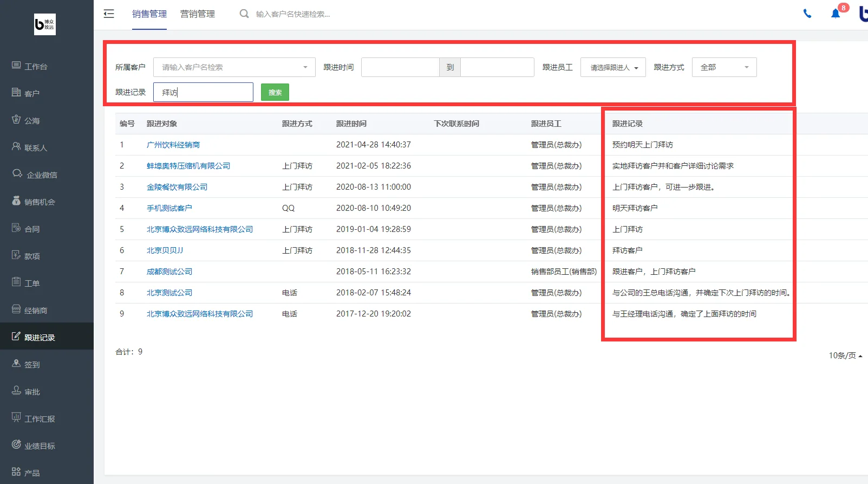Switch to 营销管理 tab
Screen dimensions: 868x484
[x=198, y=14]
